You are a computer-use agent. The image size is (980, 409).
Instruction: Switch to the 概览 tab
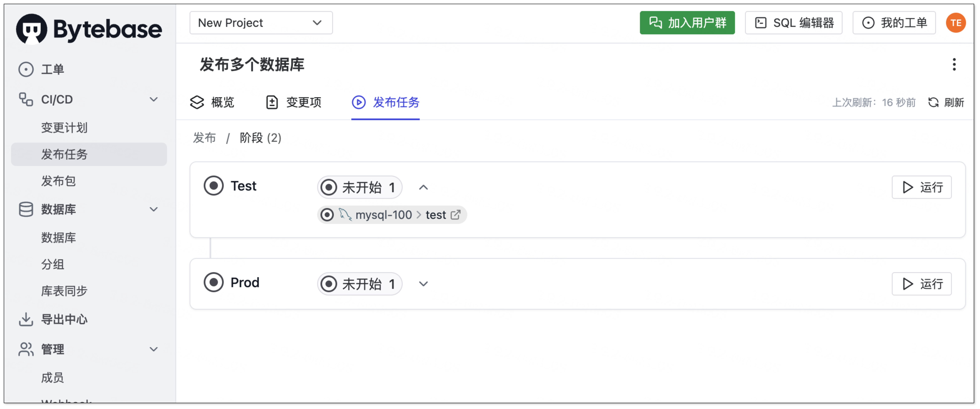tap(212, 102)
